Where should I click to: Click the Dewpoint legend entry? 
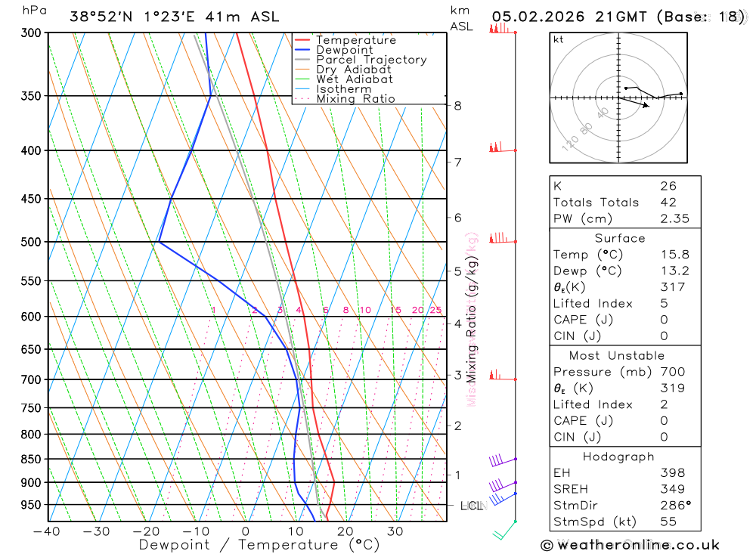pos(333,50)
